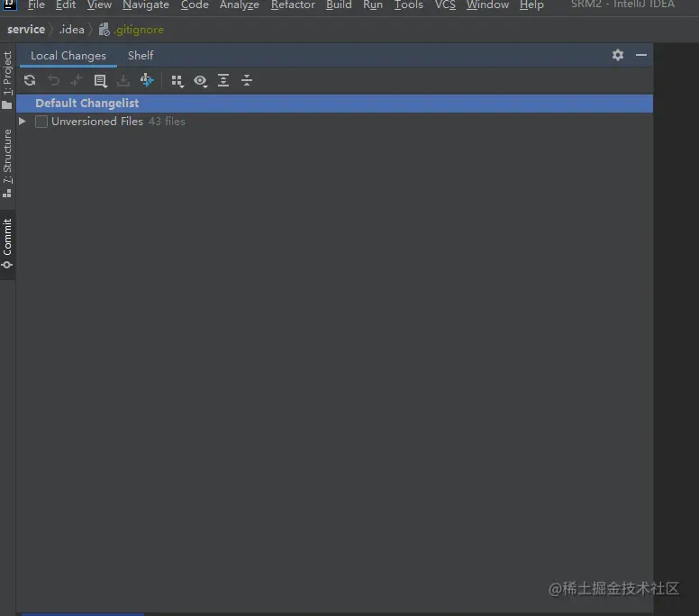Select the Default Changelist row

click(334, 104)
